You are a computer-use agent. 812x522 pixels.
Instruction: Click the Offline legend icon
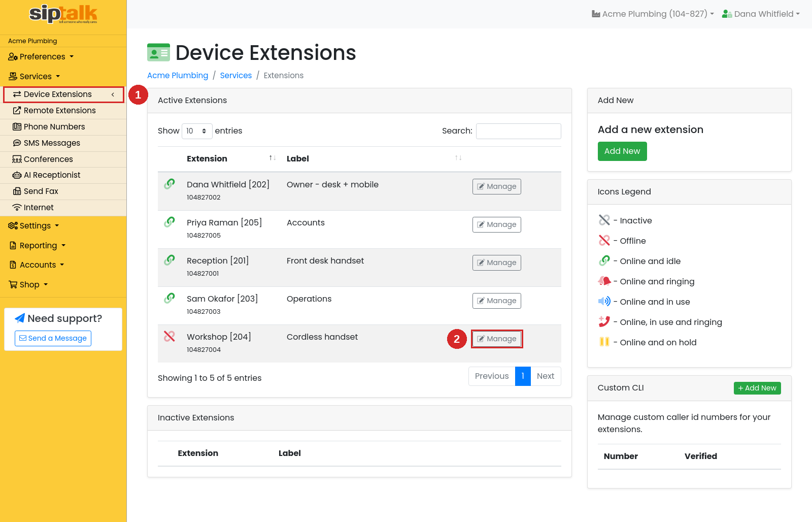click(604, 240)
